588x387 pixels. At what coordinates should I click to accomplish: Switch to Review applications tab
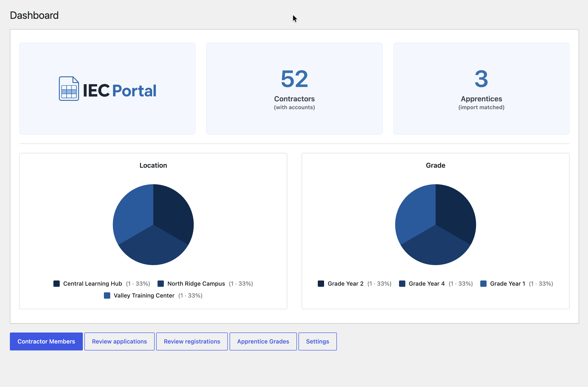[119, 341]
